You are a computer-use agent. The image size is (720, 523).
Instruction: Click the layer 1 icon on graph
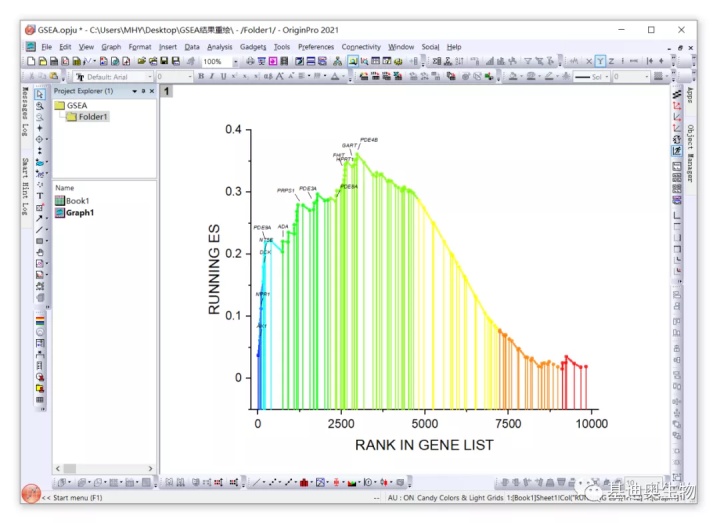click(x=167, y=91)
